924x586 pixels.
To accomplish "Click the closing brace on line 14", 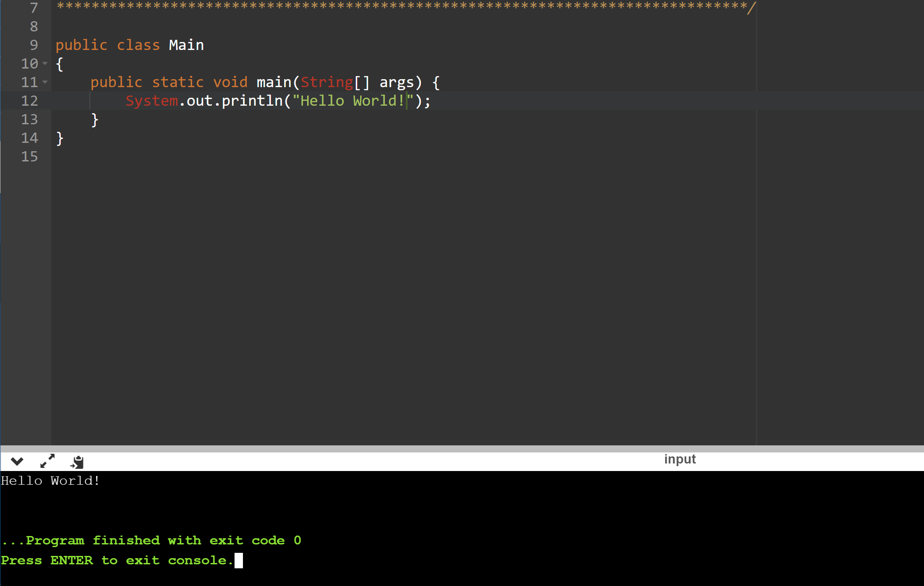I will click(59, 138).
